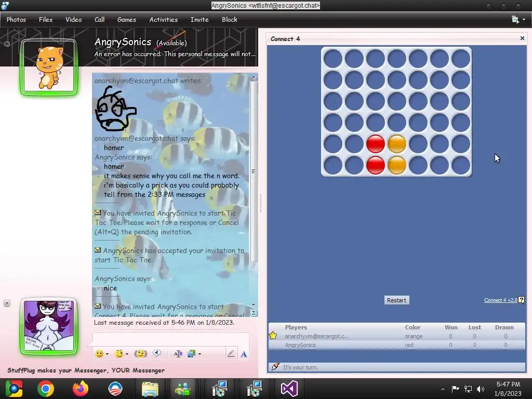Click the personal message error text

click(x=175, y=54)
